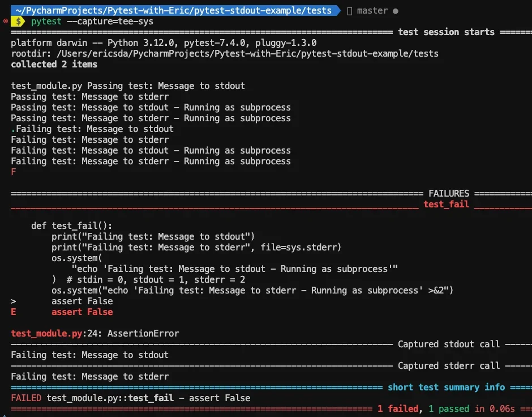
Task: Click the master branch name
Action: tap(372, 11)
